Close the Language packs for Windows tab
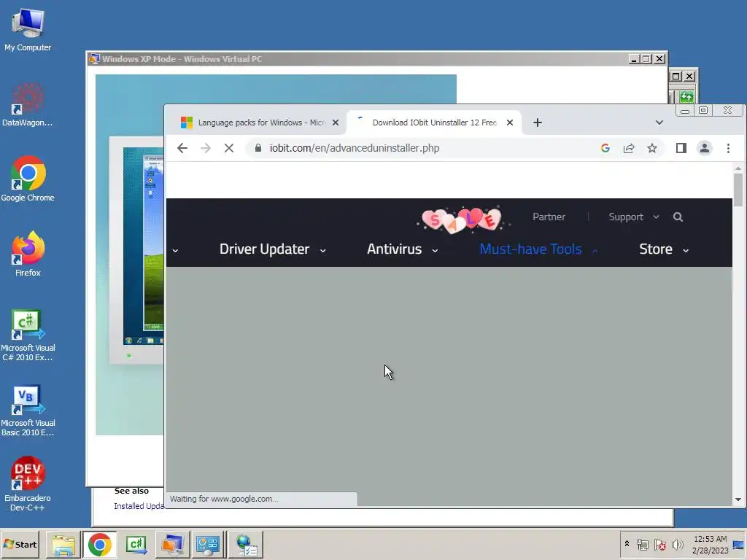The image size is (747, 560). tap(336, 122)
